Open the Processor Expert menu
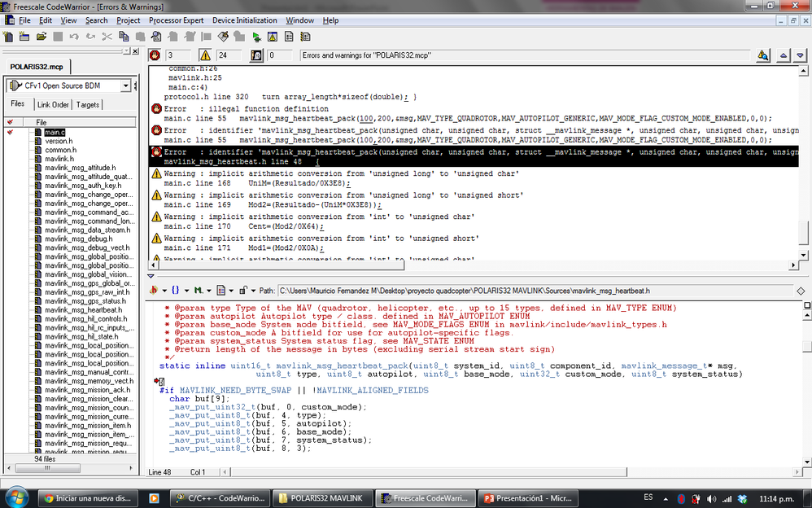812x508 pixels. tap(176, 20)
